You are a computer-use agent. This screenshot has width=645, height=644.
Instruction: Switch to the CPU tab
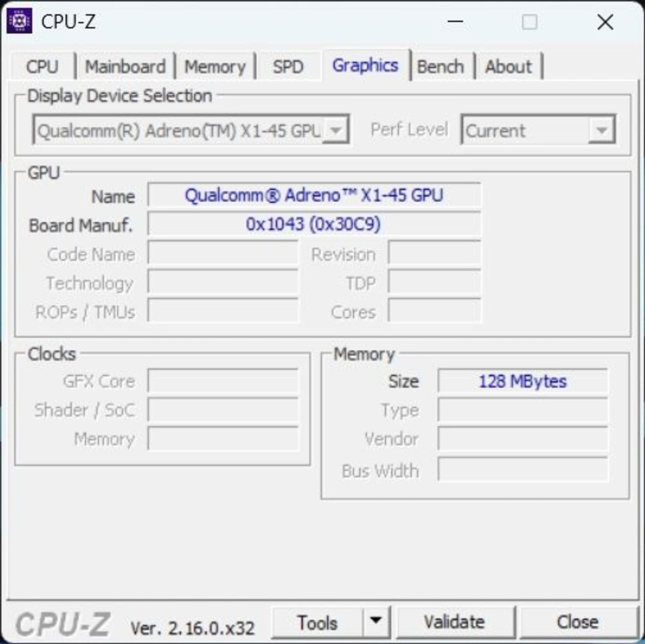click(x=42, y=66)
